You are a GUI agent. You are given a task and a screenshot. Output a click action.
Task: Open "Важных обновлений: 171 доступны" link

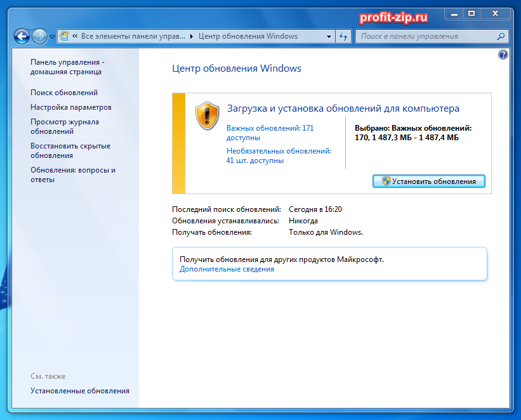point(270,133)
